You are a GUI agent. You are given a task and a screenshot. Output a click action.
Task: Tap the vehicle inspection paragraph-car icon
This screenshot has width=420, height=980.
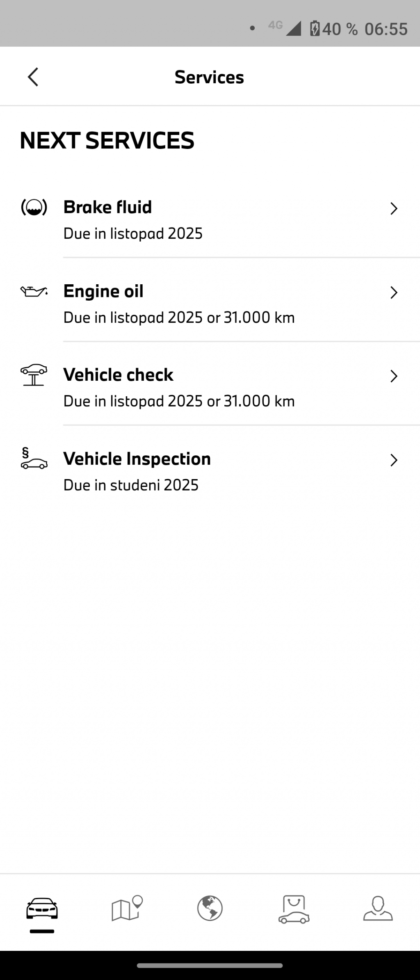pyautogui.click(x=34, y=459)
